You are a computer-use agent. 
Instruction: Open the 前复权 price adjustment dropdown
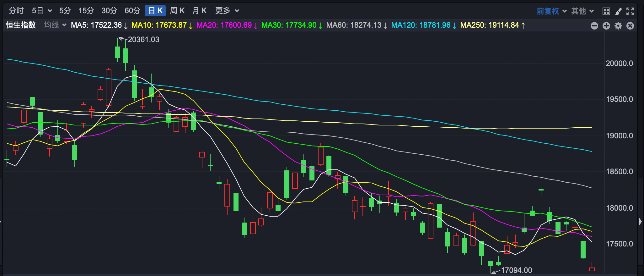pos(551,11)
